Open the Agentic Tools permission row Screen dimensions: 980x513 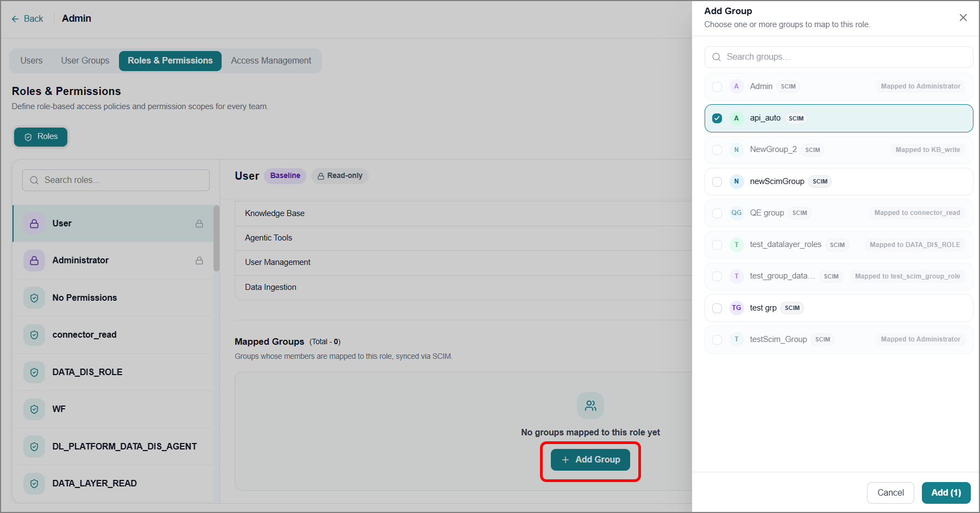pyautogui.click(x=463, y=238)
